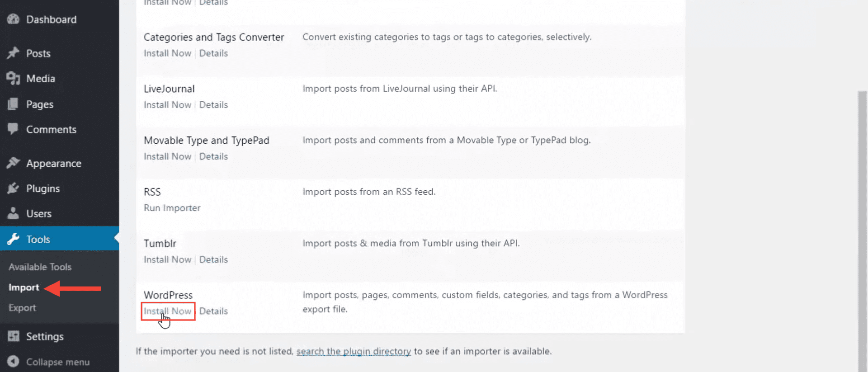868x372 pixels.
Task: Select the Export submenu item
Action: click(x=22, y=308)
